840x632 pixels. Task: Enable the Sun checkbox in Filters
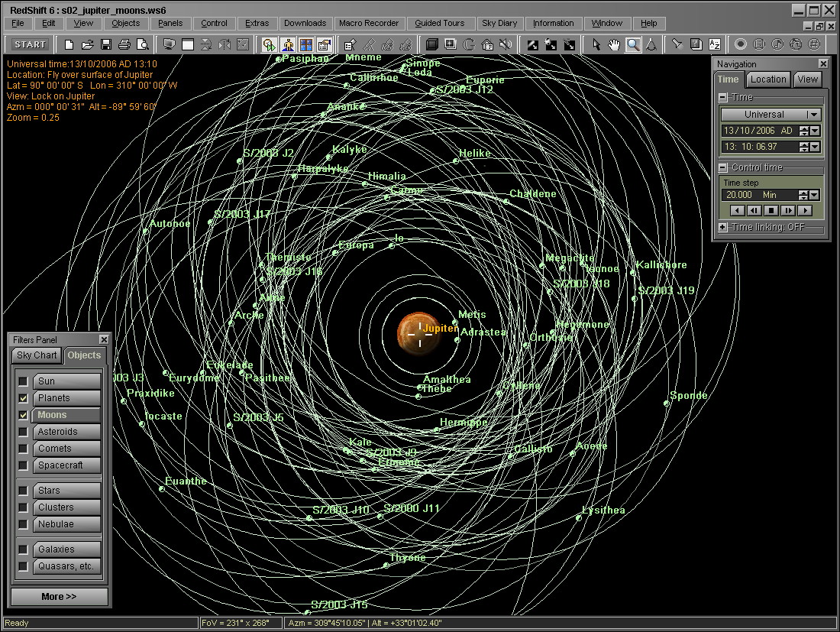[x=24, y=381]
